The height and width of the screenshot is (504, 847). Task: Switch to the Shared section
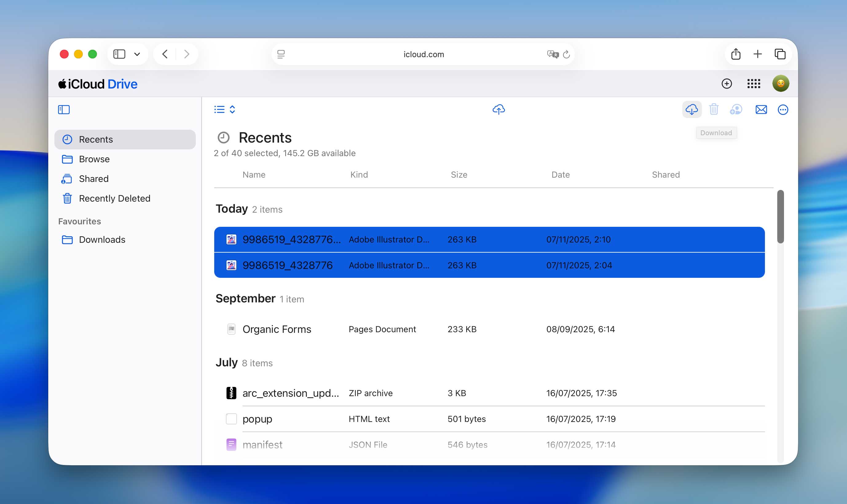94,179
